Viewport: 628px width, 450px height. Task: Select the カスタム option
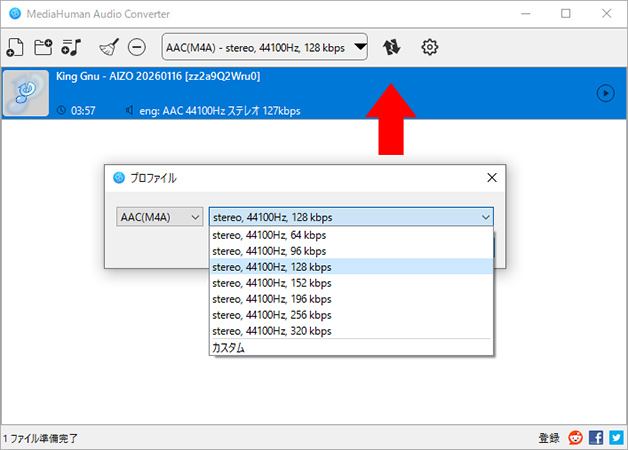[x=351, y=348]
